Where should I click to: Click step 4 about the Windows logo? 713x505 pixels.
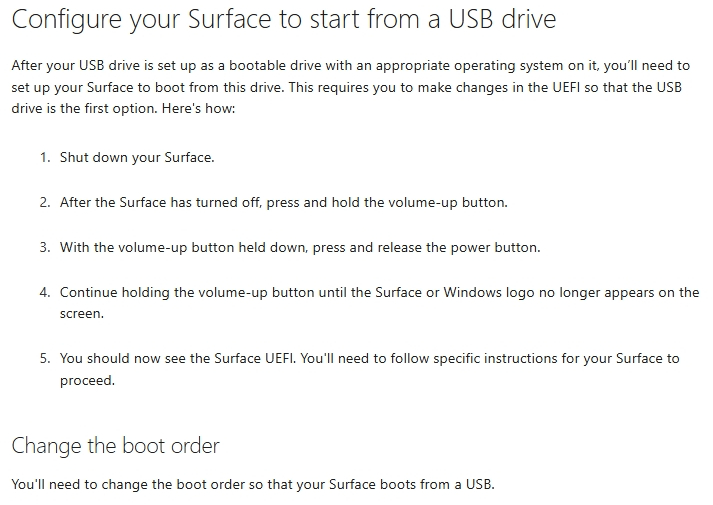point(379,303)
